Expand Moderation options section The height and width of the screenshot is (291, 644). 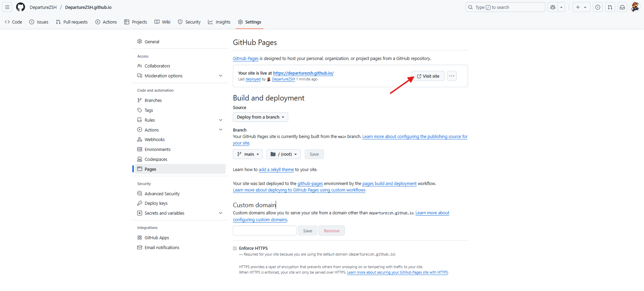(180, 76)
